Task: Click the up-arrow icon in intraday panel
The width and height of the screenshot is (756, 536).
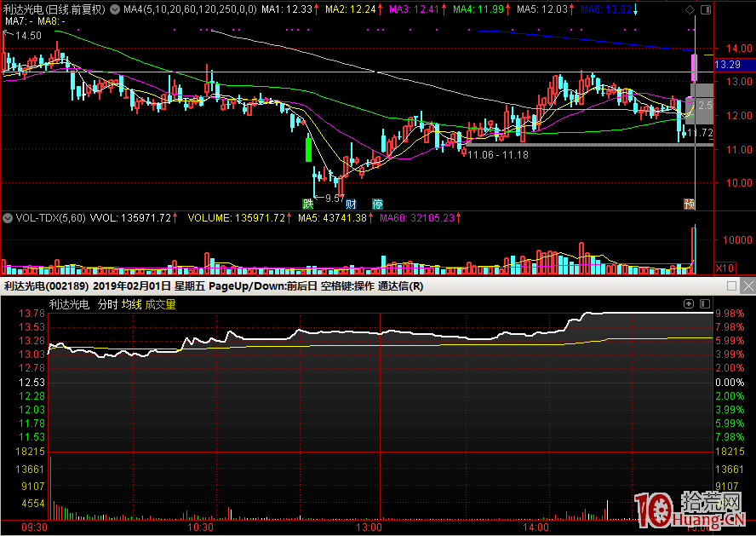Action: coord(689,303)
